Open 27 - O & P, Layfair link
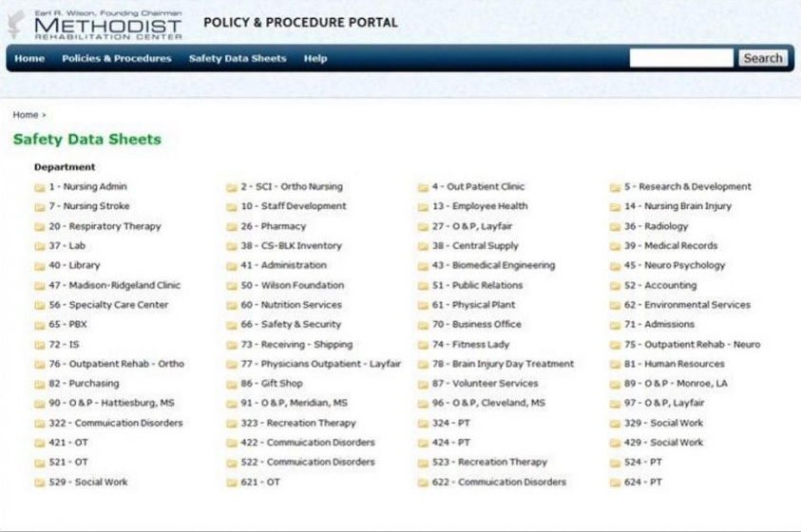The image size is (801, 532). (472, 226)
